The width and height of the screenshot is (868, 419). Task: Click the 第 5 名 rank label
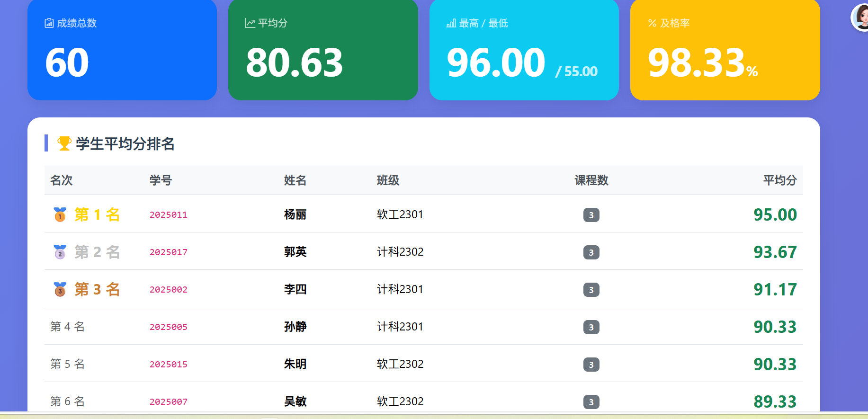68,364
